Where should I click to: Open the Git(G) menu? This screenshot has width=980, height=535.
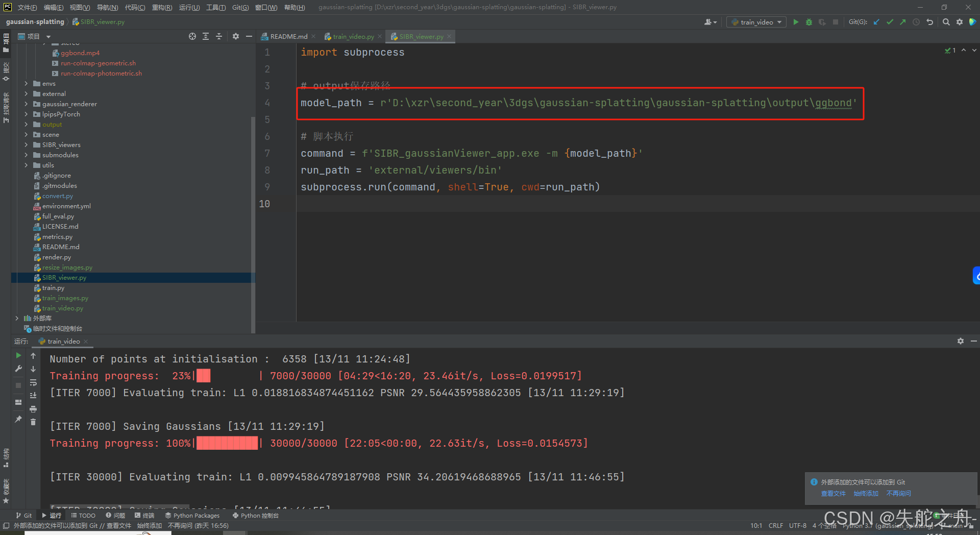[240, 7]
